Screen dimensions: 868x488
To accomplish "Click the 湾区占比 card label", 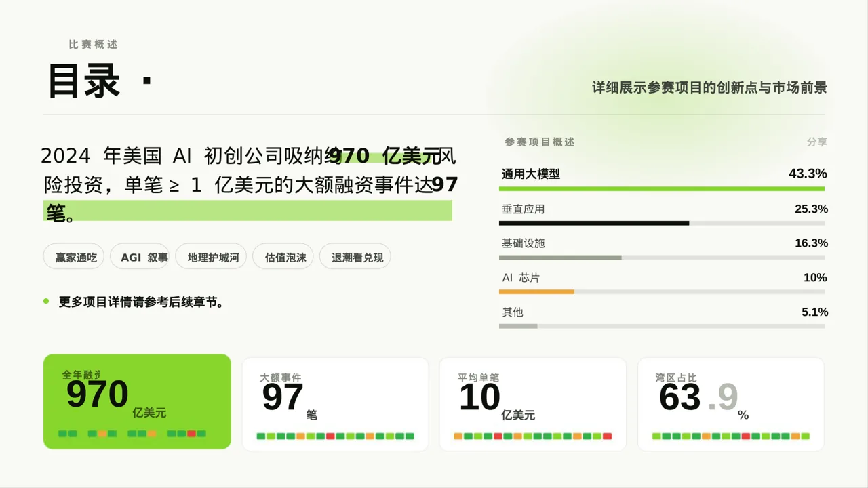I will tap(676, 378).
